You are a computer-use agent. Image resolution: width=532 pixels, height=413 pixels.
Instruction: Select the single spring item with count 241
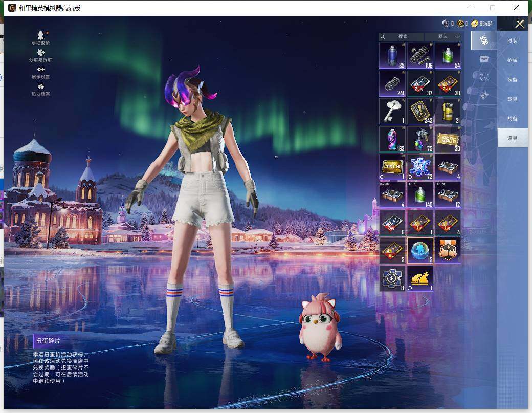pyautogui.click(x=392, y=83)
